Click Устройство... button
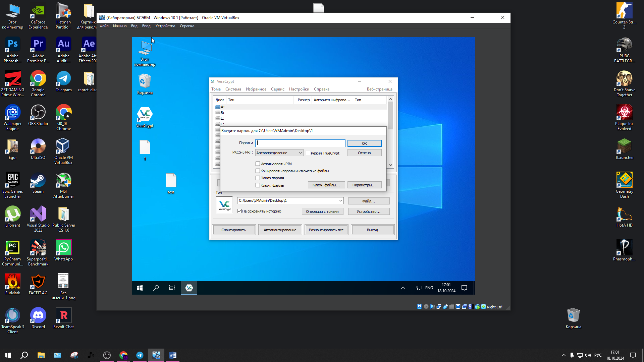 [x=369, y=212]
